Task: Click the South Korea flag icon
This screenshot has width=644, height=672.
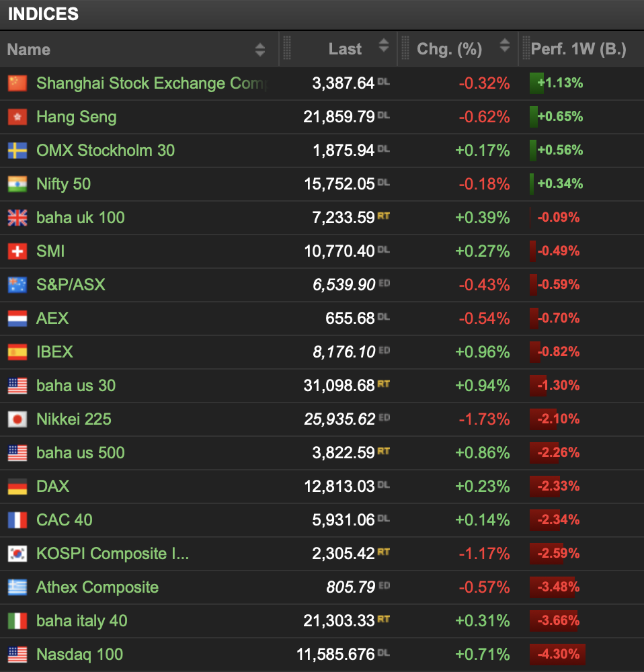Action: coord(17,554)
